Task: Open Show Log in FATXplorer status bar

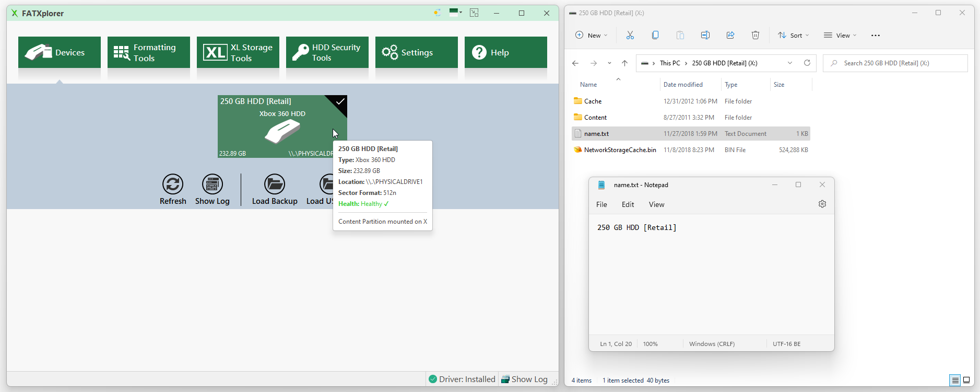Action: point(524,379)
